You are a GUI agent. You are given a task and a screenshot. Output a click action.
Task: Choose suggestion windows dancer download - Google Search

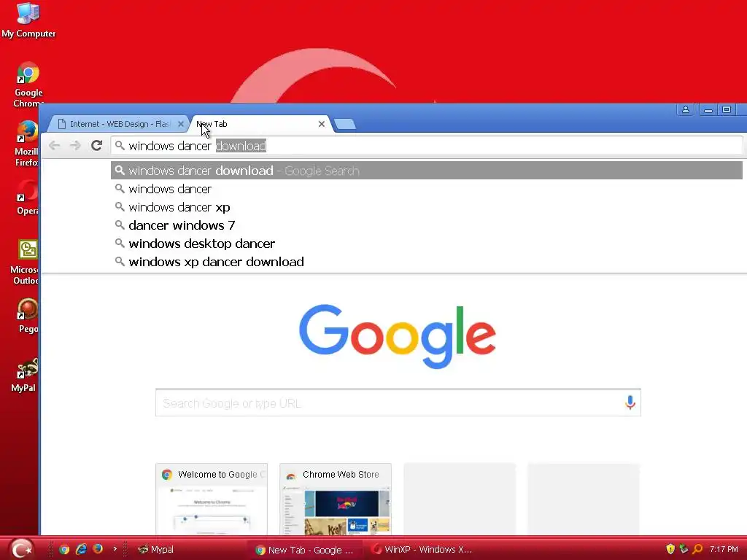point(426,171)
